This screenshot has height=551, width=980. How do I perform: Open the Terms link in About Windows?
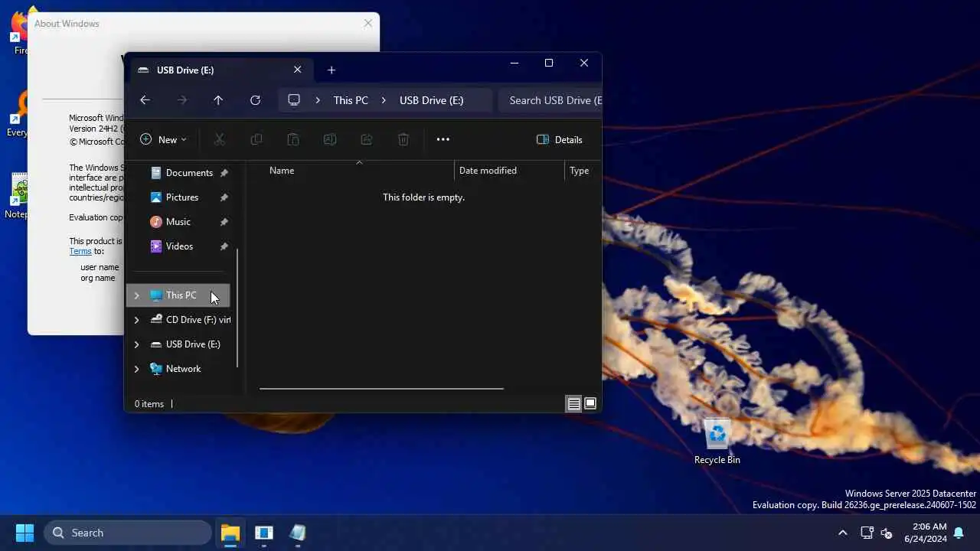click(x=80, y=251)
